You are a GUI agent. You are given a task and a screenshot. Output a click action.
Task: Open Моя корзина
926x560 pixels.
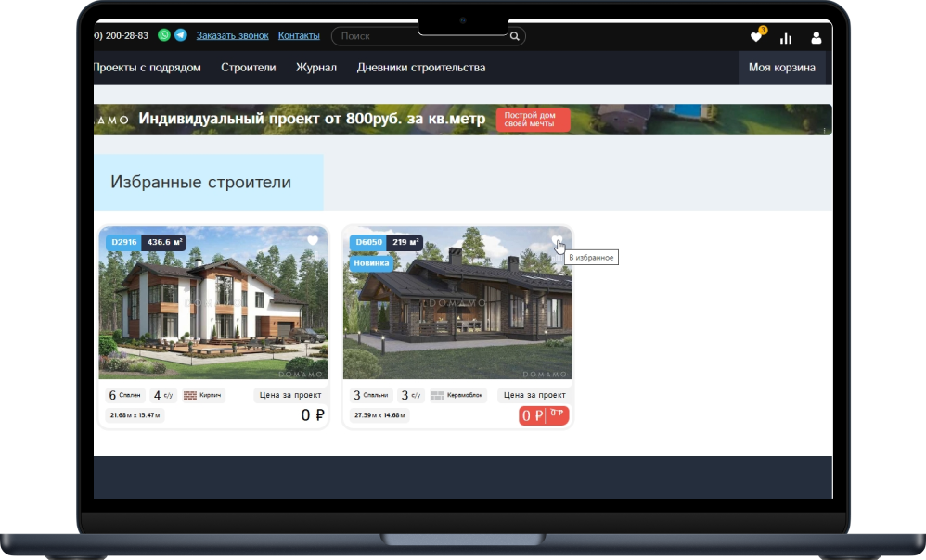tap(781, 68)
